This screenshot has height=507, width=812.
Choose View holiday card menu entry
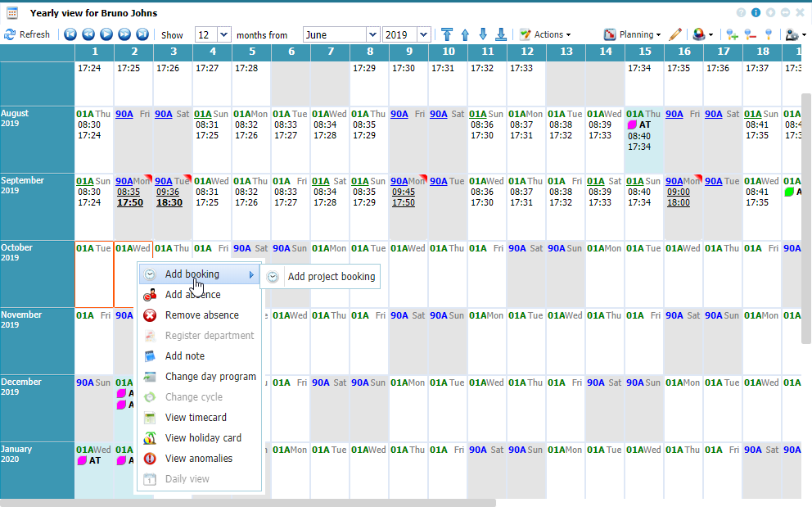[x=203, y=438]
